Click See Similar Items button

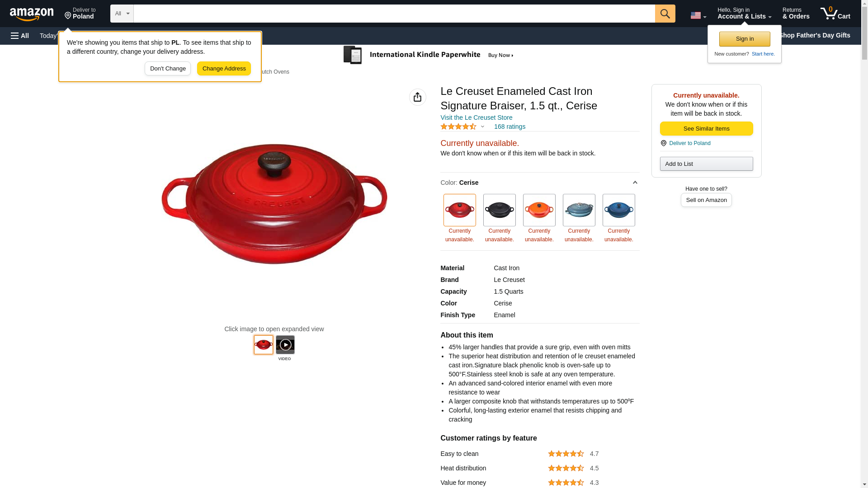point(706,129)
